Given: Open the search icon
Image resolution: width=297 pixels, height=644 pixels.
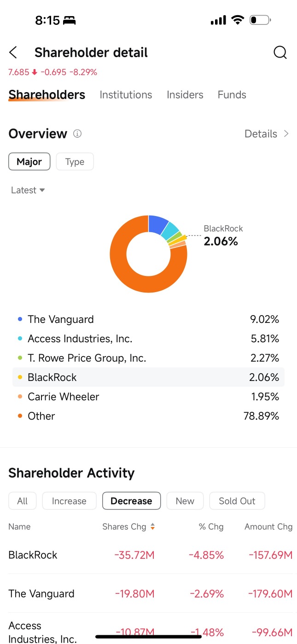Looking at the screenshot, I should tap(280, 52).
